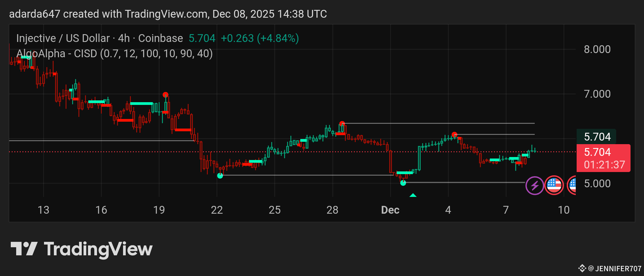644x276 pixels.
Task: Click the teal swing-low dot near the 22nd
Action: [x=220, y=176]
